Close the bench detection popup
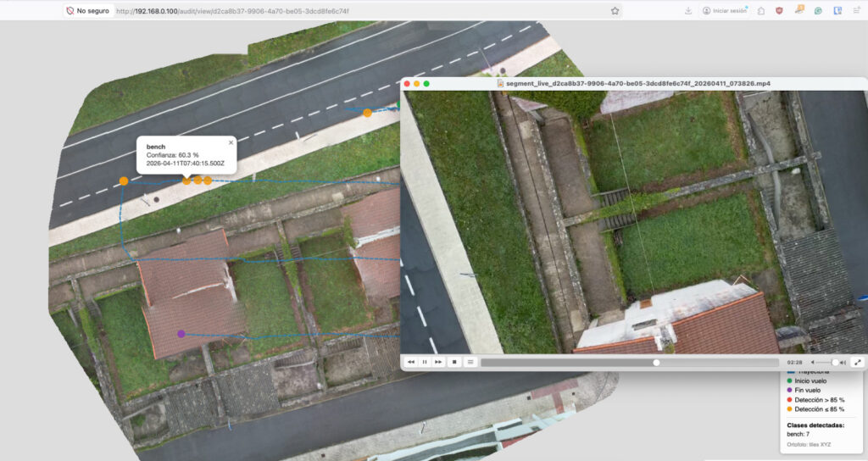 click(x=231, y=142)
